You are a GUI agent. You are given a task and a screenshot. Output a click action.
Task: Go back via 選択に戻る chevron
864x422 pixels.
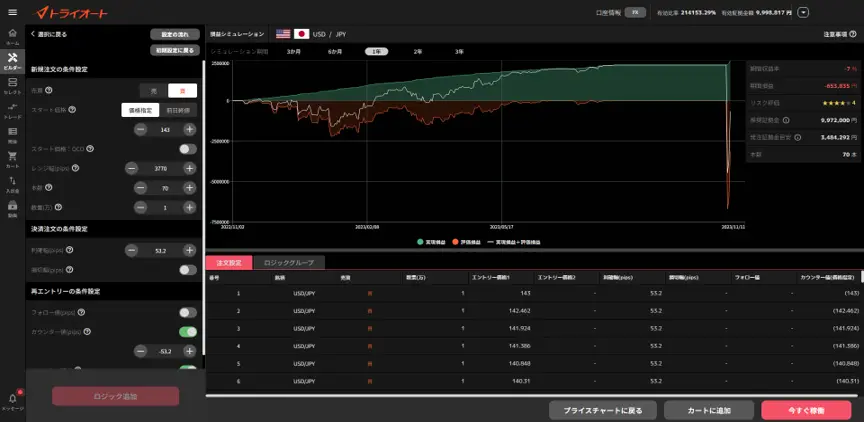tap(33, 33)
